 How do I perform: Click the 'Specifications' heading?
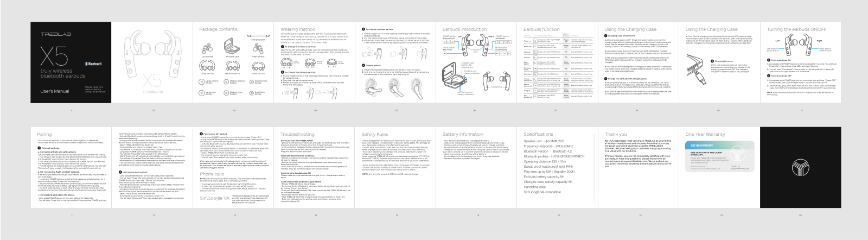(x=538, y=134)
